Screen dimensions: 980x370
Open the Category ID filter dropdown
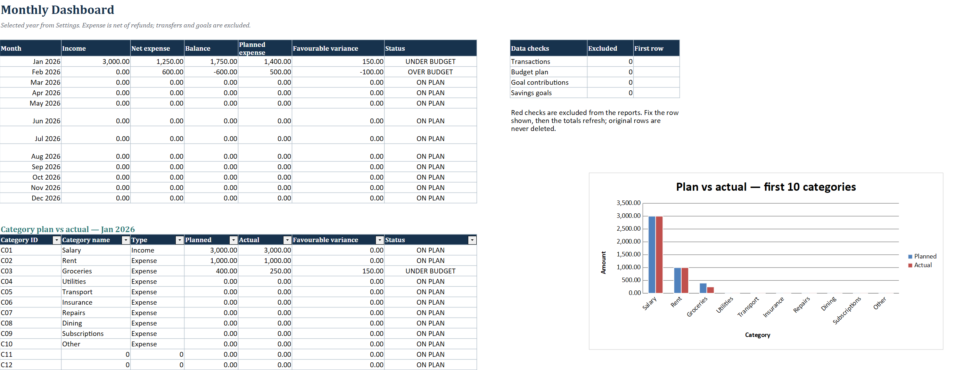pos(57,240)
